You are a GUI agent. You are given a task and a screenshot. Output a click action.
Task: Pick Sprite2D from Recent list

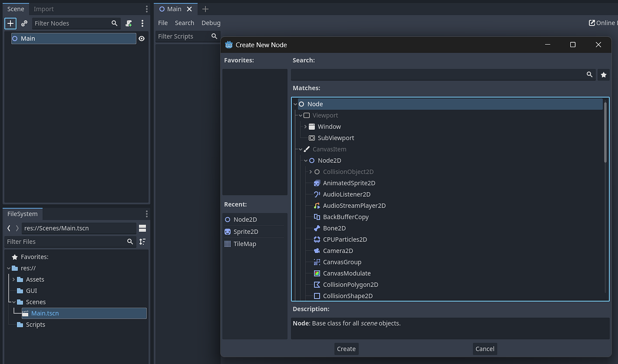coord(246,232)
